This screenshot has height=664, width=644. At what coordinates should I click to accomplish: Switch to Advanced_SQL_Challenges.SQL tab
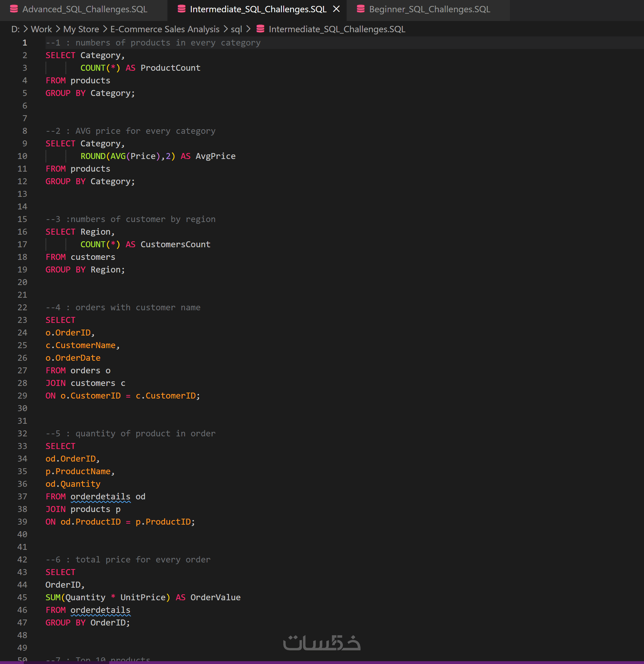tap(84, 9)
